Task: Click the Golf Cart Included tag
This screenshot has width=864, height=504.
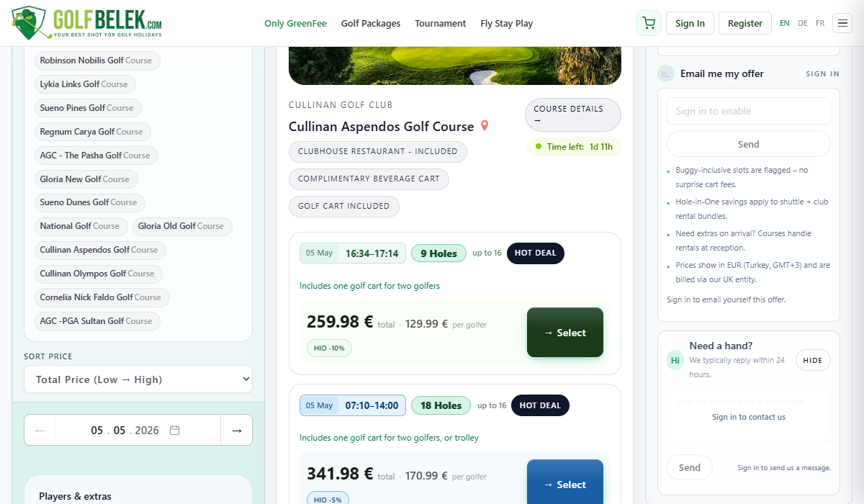Action: [x=344, y=206]
